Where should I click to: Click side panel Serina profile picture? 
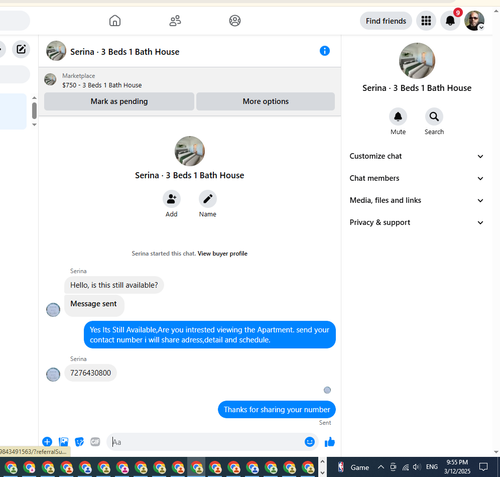click(417, 61)
